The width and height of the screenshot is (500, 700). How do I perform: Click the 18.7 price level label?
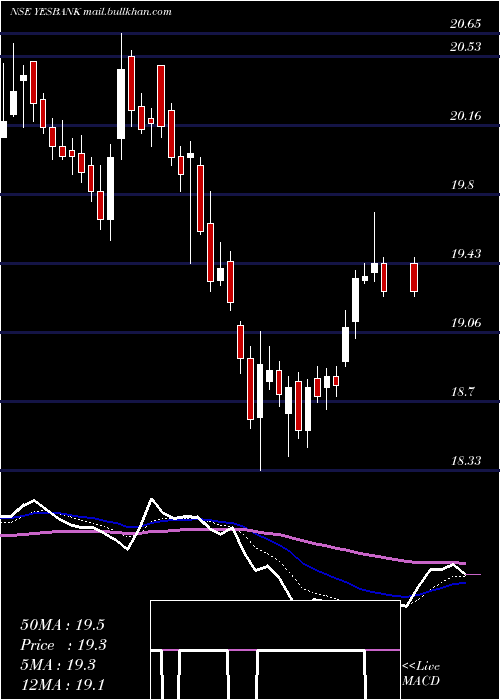462,392
